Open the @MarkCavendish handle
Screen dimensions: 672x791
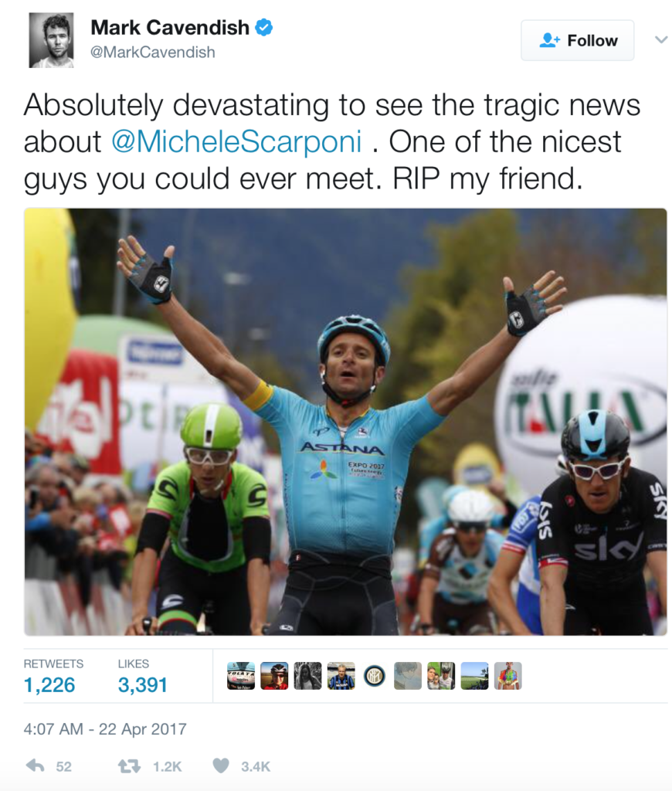pos(153,52)
